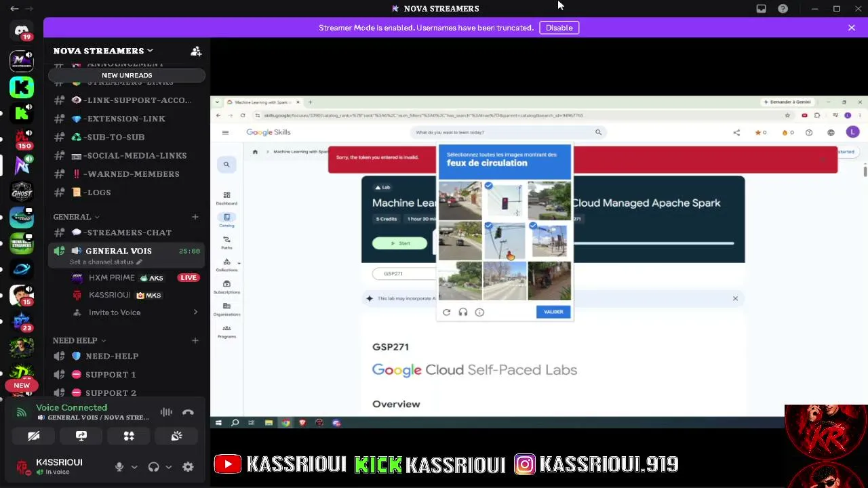
Task: Open Paths in Google Skills sidebar
Action: tap(226, 243)
